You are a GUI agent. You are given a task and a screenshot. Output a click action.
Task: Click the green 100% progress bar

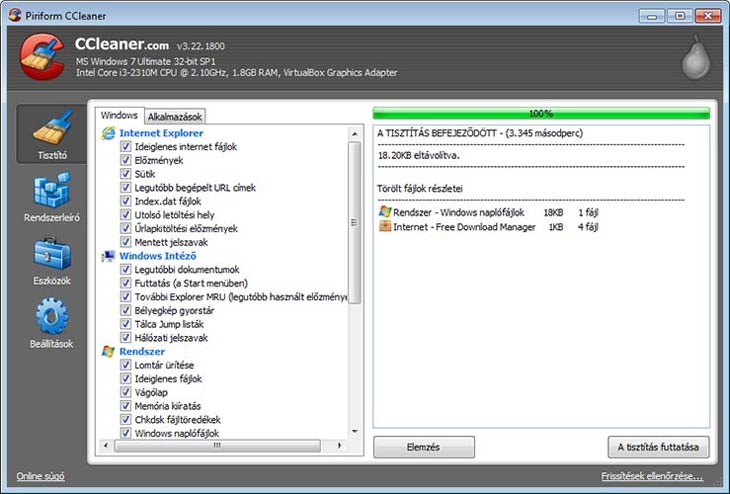(541, 113)
